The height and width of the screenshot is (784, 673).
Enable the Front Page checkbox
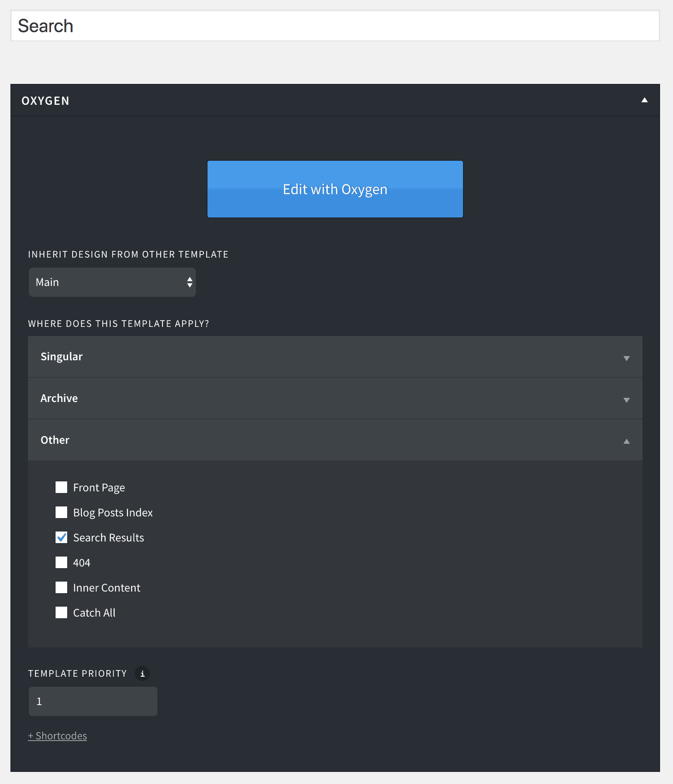tap(61, 487)
